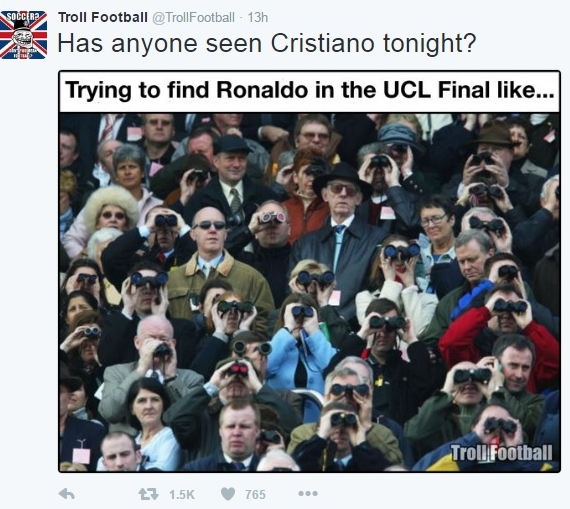
Task: View the 1.5K retweet count
Action: pos(182,494)
